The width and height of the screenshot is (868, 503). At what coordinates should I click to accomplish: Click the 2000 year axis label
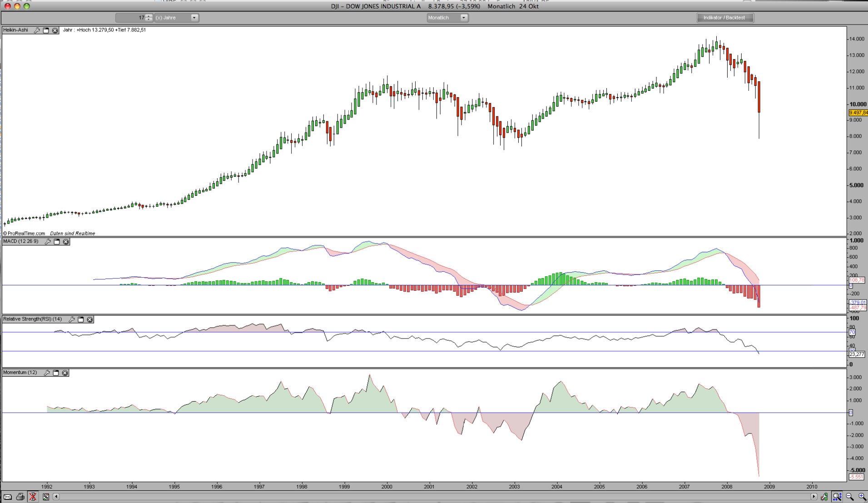click(387, 487)
